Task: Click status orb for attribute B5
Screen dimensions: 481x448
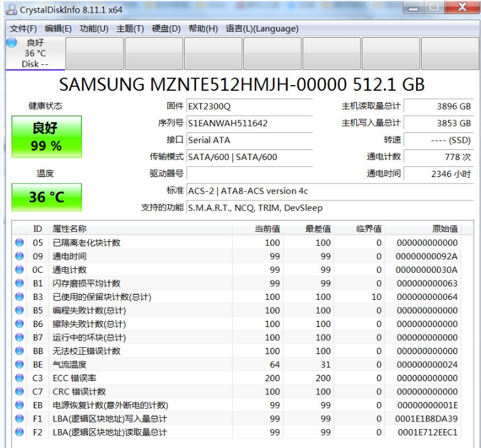Action: 20,310
